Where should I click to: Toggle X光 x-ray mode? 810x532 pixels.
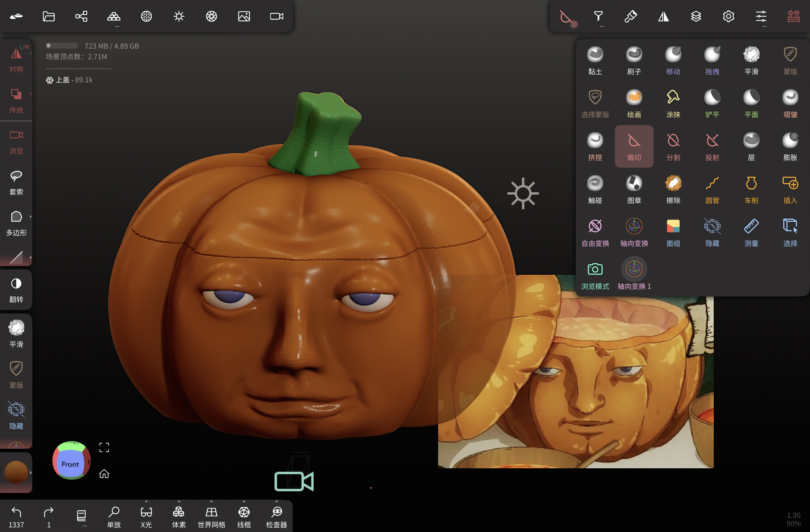146,516
